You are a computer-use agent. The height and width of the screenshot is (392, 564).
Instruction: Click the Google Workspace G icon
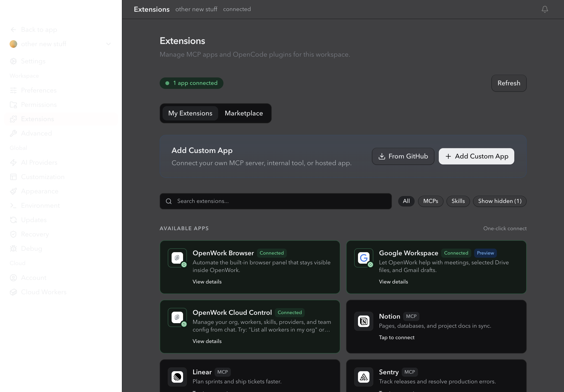tap(364, 258)
